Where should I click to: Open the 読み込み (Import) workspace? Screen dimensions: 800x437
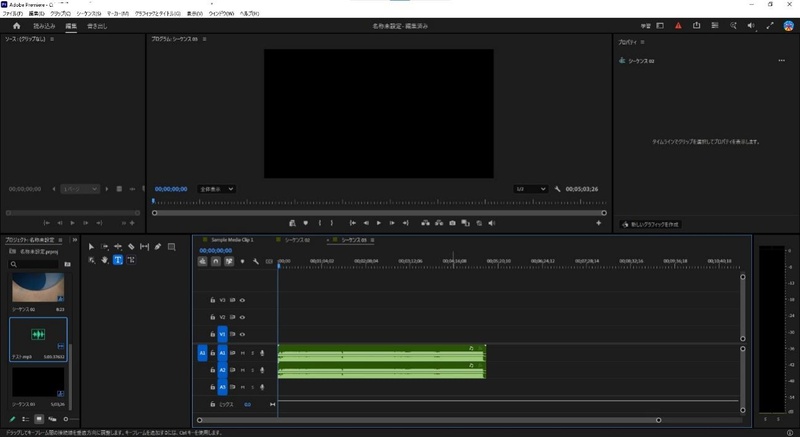coord(44,26)
